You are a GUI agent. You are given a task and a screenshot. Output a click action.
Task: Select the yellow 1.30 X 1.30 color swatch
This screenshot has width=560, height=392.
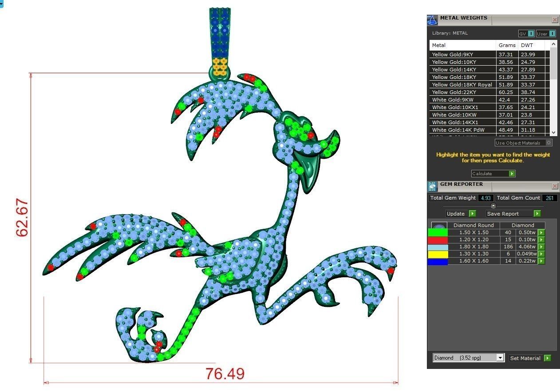pyautogui.click(x=438, y=254)
